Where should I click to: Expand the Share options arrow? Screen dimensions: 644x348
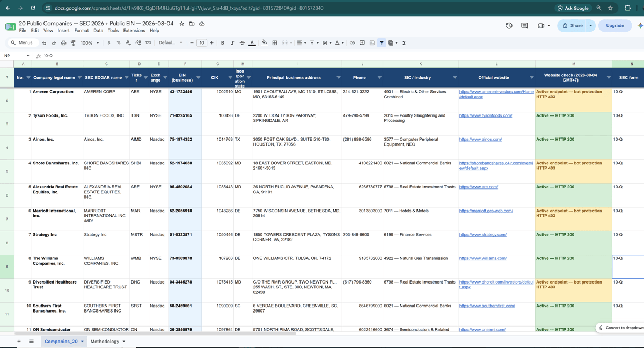pyautogui.click(x=591, y=26)
